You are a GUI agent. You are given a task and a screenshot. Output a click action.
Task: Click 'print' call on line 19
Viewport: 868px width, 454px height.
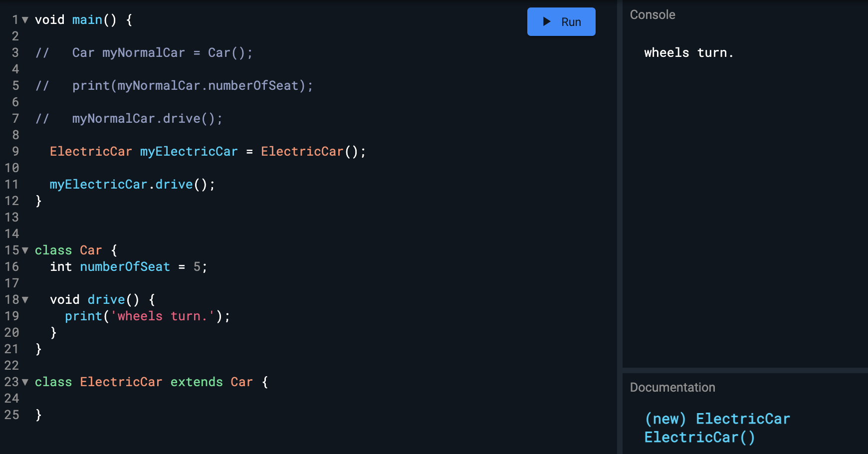pyautogui.click(x=83, y=316)
